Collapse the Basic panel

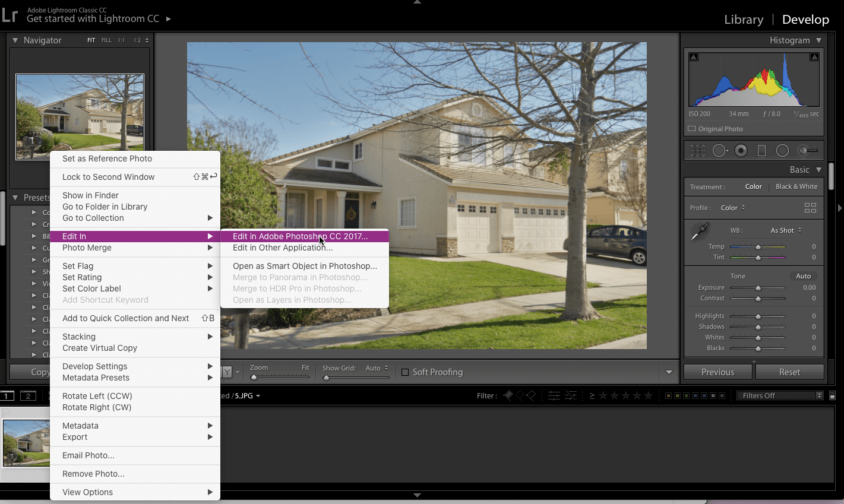[818, 169]
